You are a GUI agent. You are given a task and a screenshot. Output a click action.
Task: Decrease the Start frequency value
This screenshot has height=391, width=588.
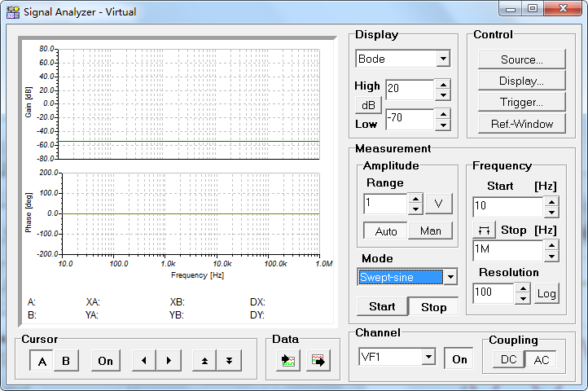point(551,213)
